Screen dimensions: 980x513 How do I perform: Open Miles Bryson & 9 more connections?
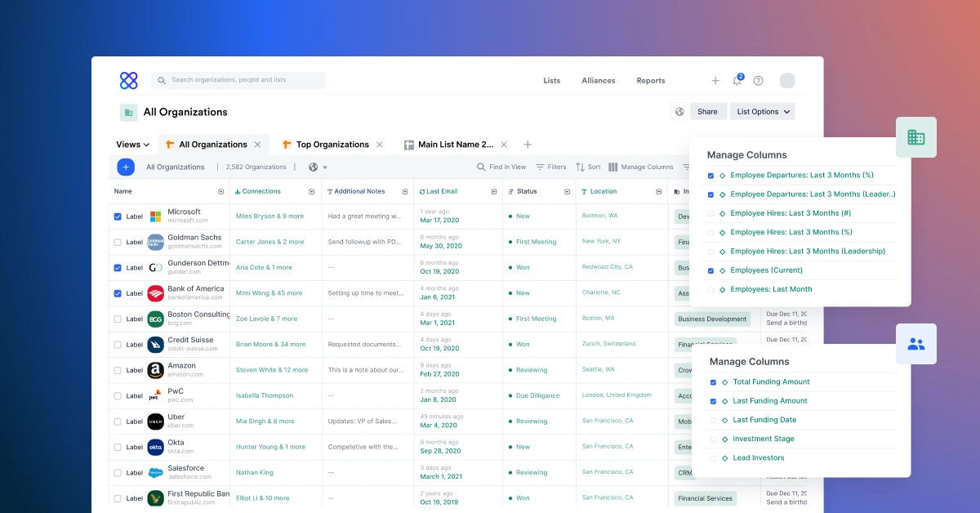tap(269, 216)
